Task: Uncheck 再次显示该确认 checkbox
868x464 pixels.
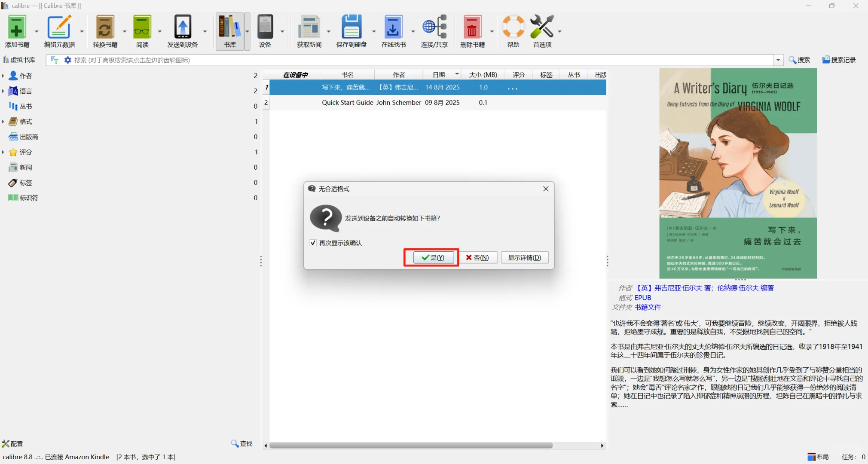Action: 313,243
